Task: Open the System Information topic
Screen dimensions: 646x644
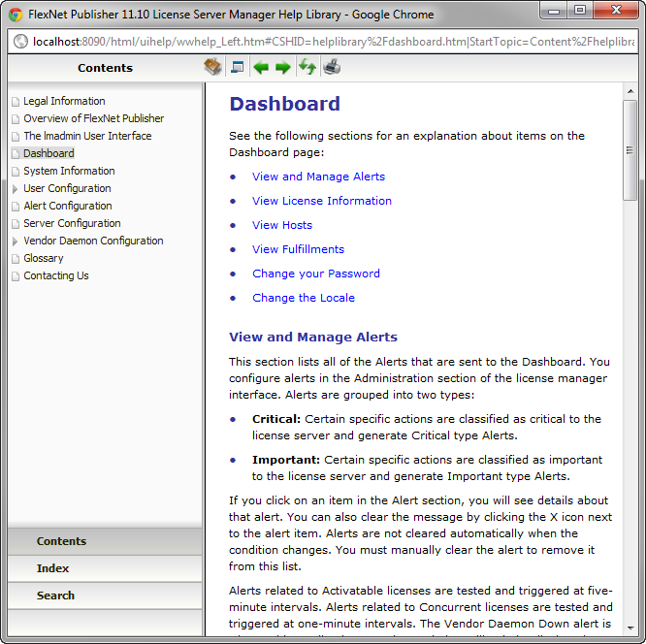Action: [69, 171]
